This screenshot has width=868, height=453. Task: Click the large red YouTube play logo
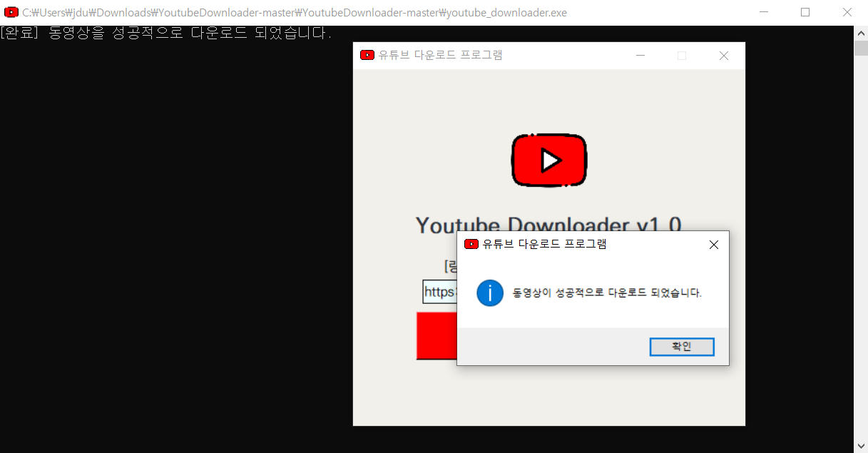(549, 161)
